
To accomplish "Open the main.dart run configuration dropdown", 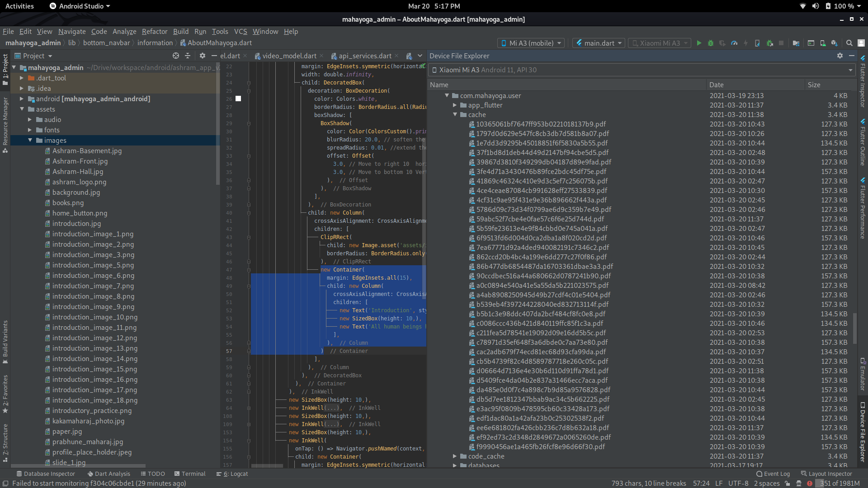I will tap(598, 43).
